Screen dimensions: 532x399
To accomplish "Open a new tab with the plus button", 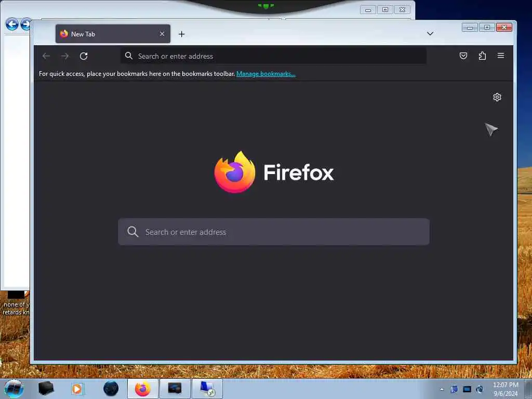I will 181,34.
